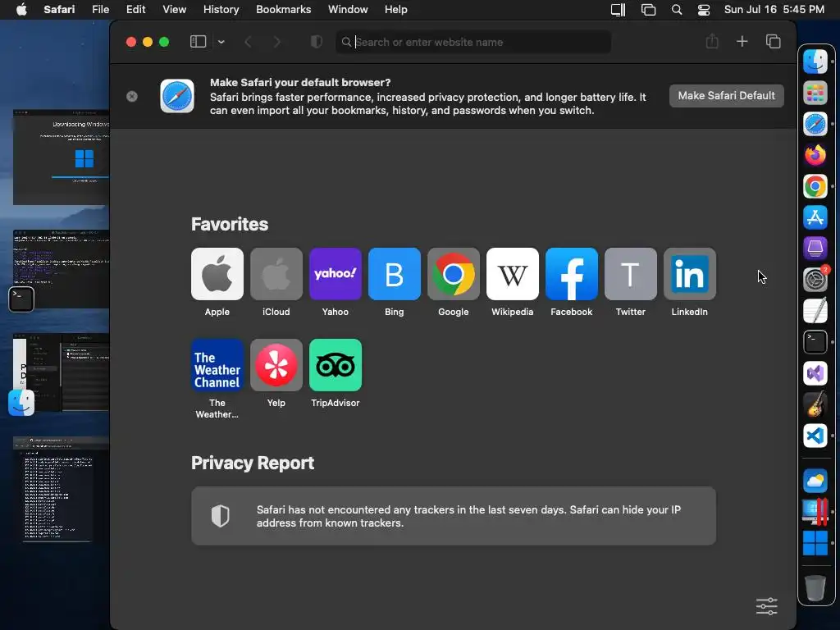Open the Bookmarks menu
This screenshot has width=840, height=630.
(283, 10)
